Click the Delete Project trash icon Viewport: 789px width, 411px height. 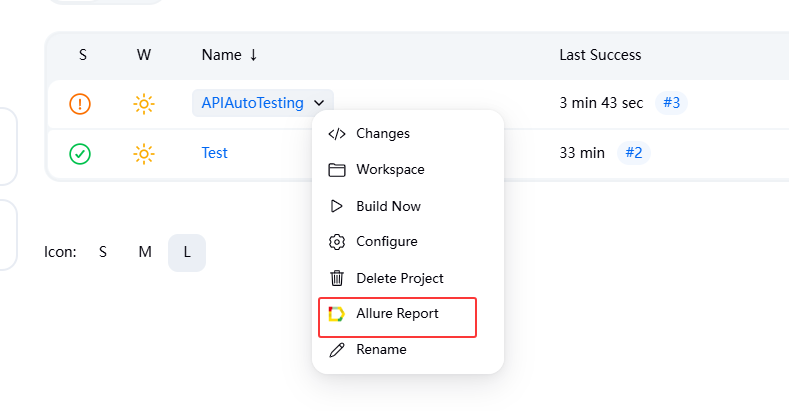click(337, 278)
